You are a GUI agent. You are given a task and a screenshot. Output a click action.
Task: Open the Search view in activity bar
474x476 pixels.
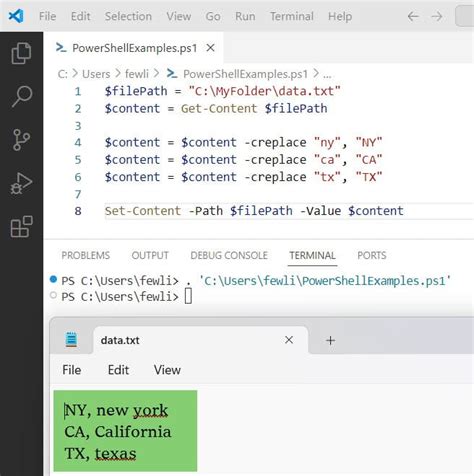tap(22, 96)
